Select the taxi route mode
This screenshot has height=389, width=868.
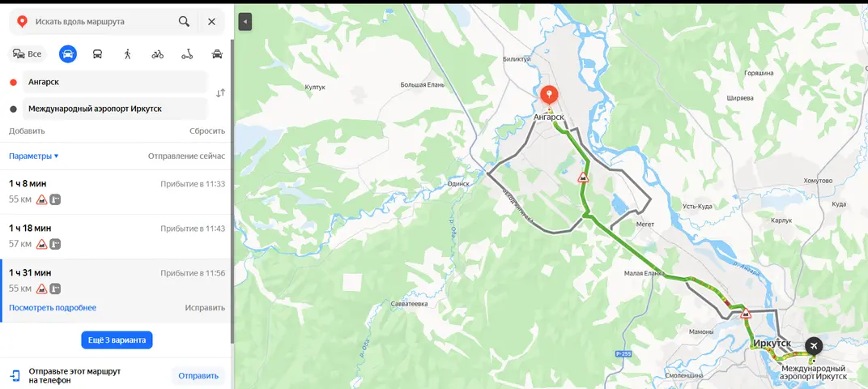click(218, 53)
